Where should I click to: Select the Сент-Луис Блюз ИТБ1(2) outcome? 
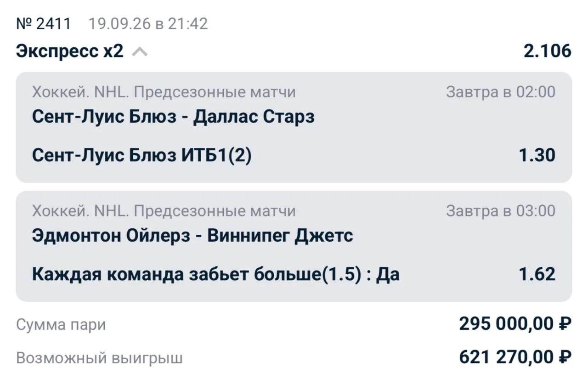click(x=142, y=155)
